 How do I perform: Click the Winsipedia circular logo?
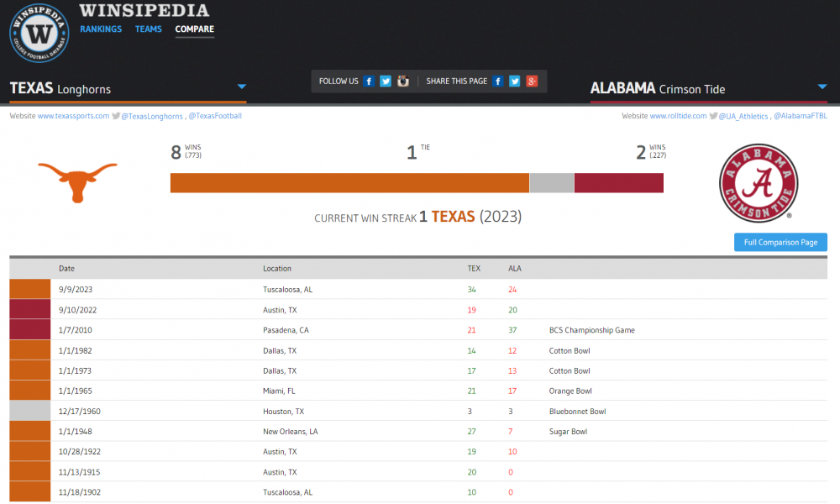39,34
